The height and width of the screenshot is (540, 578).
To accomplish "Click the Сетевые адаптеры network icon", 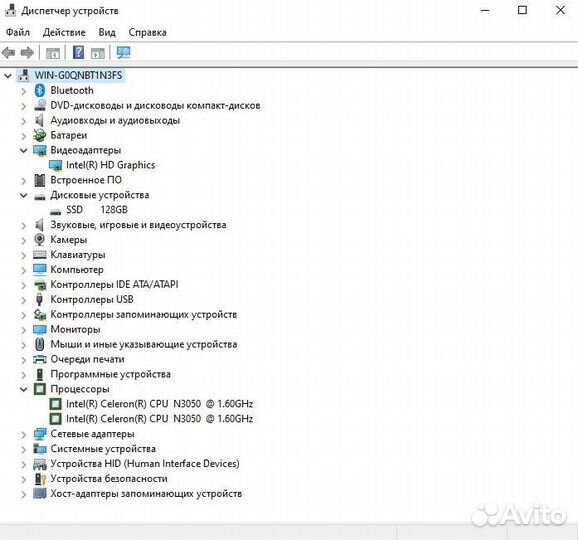I will (39, 434).
